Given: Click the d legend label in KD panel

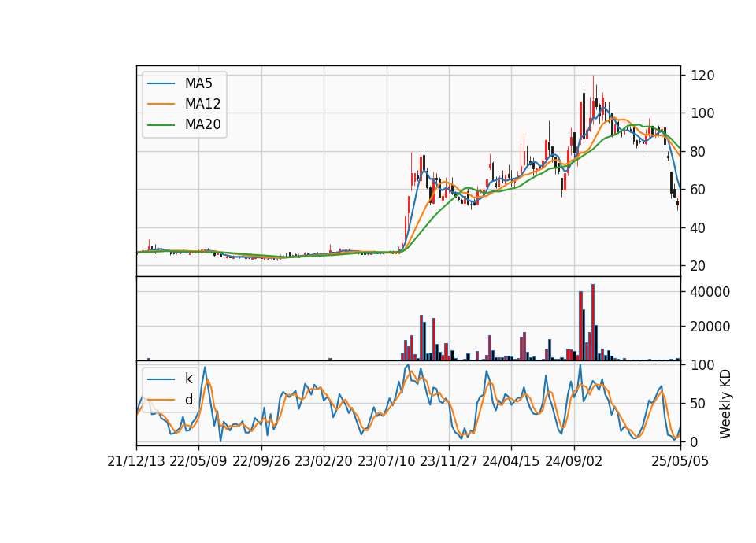Looking at the screenshot, I should 188,400.
